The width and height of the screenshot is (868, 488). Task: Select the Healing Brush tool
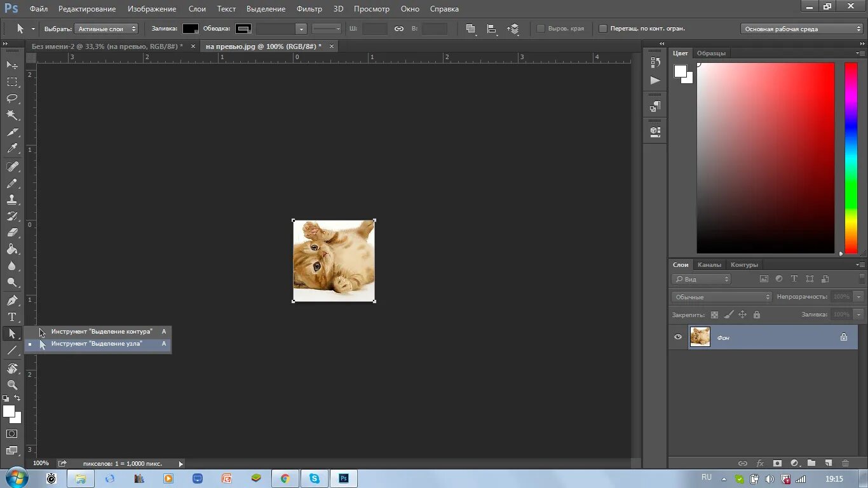click(12, 166)
